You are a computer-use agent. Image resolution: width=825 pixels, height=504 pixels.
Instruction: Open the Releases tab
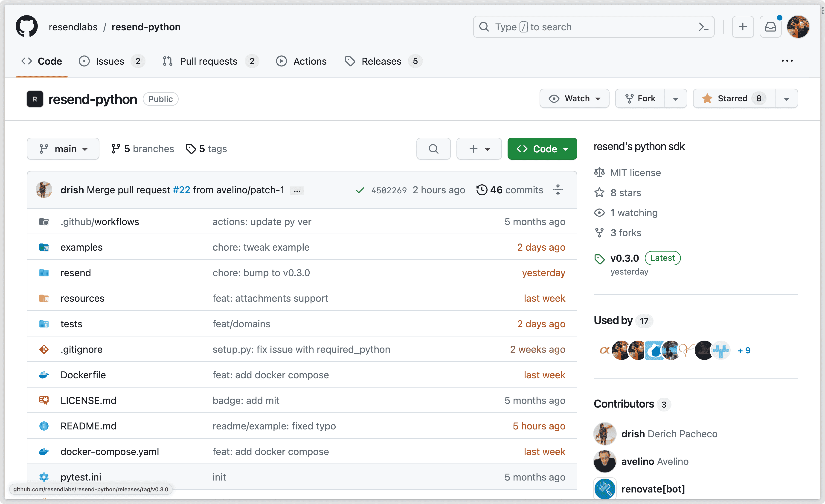381,61
